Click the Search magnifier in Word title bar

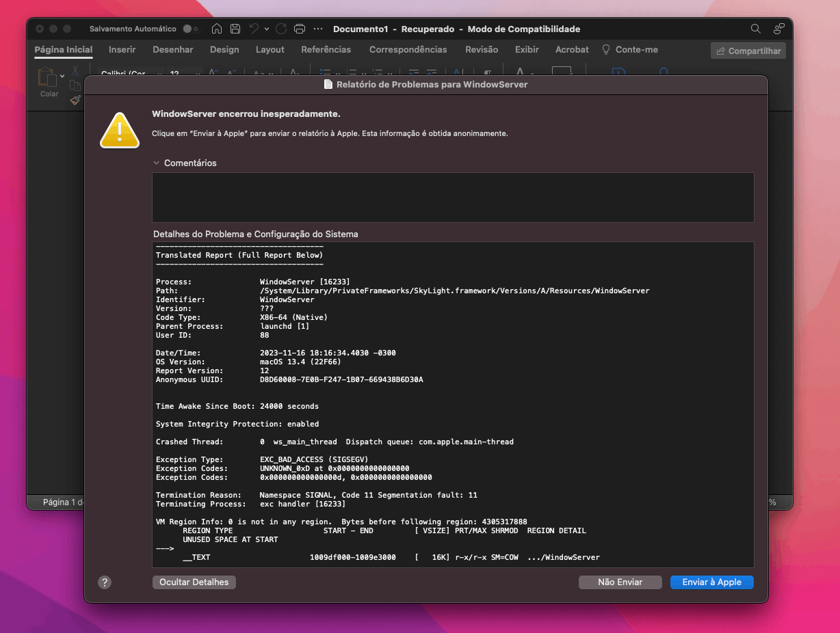756,29
